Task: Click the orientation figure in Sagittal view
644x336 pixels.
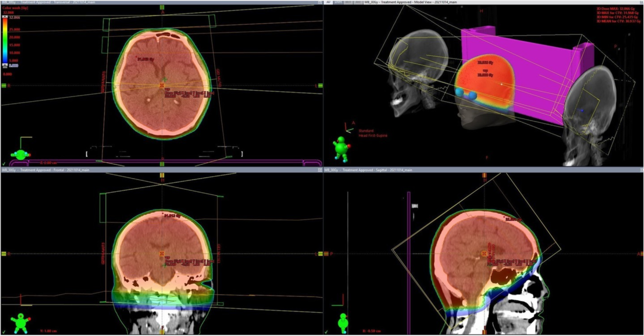Action: point(343,322)
